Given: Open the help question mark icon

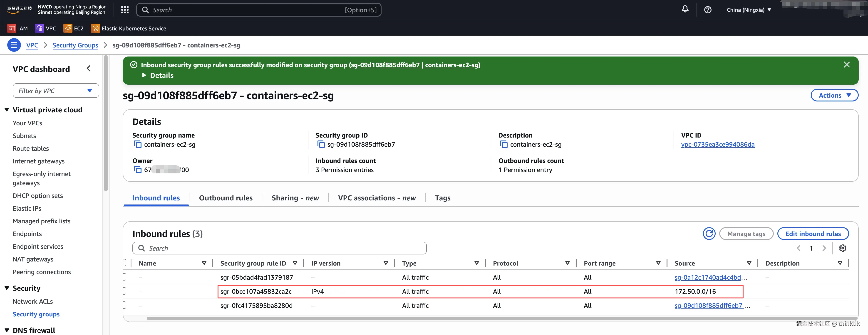Looking at the screenshot, I should (x=708, y=10).
